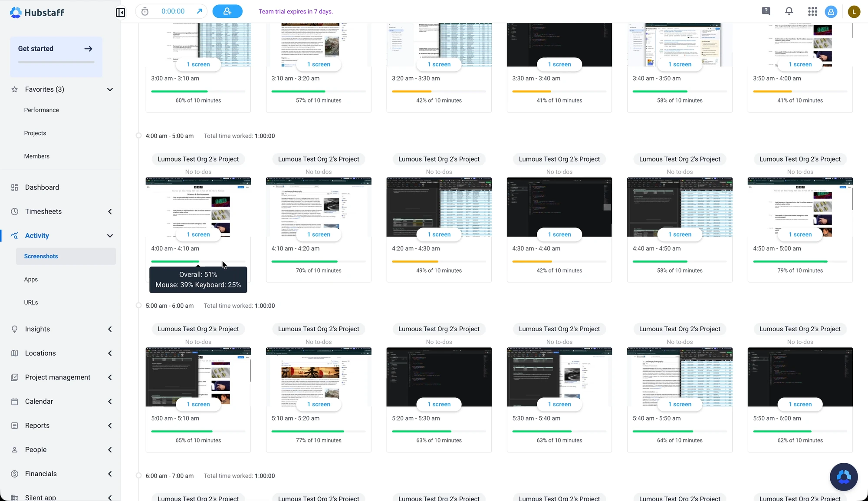Open Apps under Activity
This screenshot has width=868, height=501.
pos(31,279)
